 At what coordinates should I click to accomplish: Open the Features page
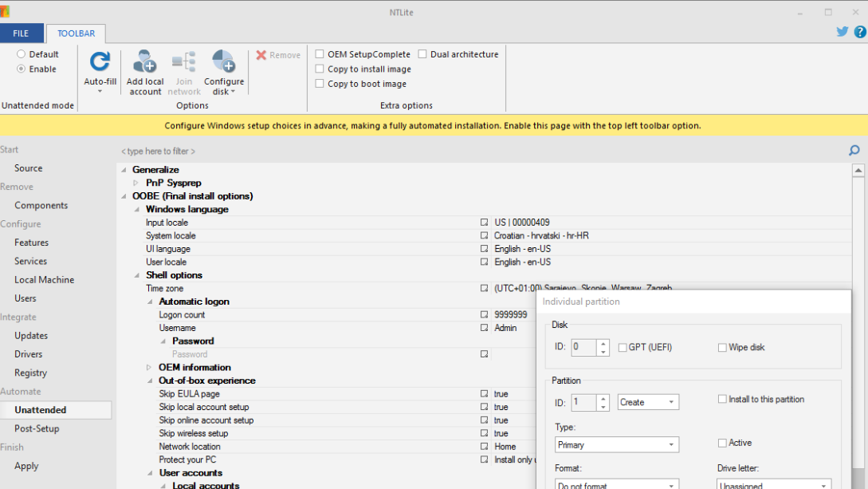tap(32, 242)
